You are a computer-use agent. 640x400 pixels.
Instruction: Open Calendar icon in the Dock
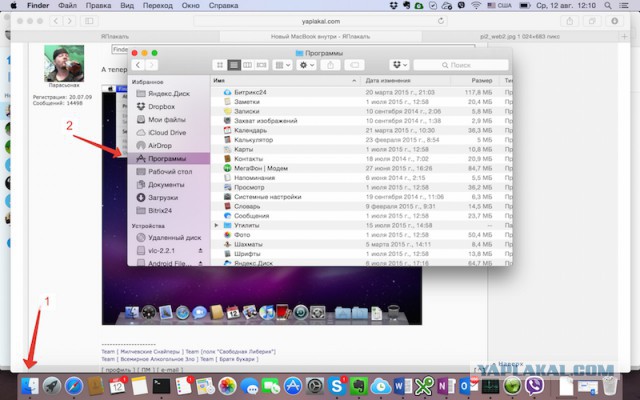coord(118,386)
